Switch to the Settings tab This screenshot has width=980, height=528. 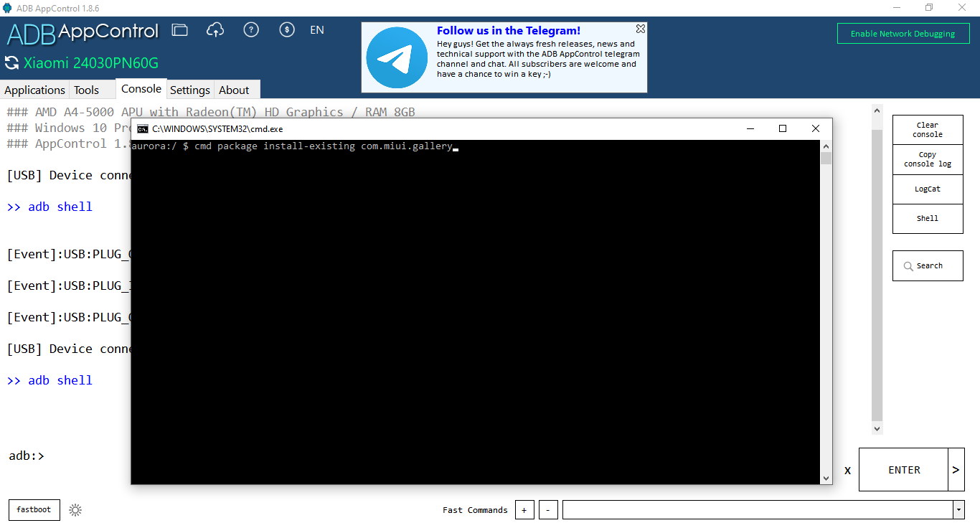click(190, 90)
